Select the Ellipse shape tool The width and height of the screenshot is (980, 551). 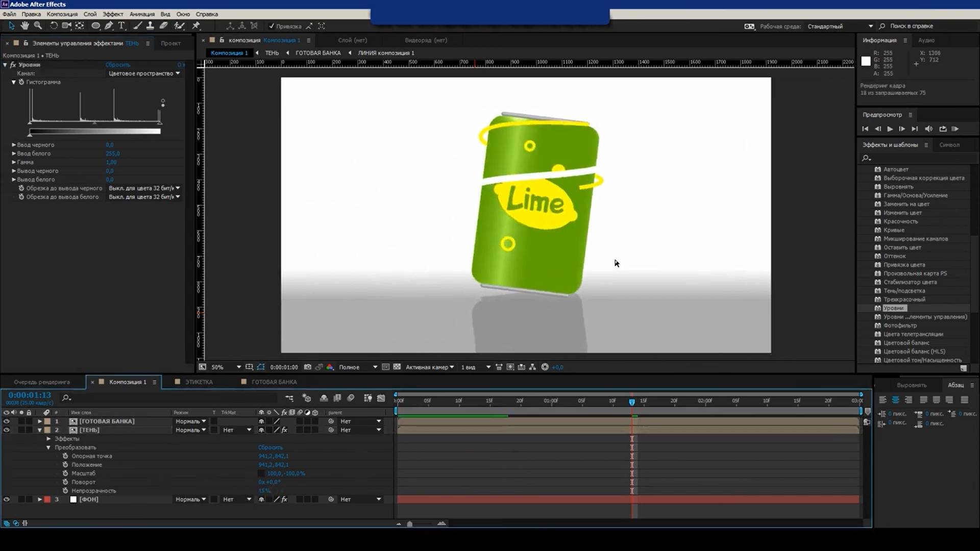pos(95,26)
